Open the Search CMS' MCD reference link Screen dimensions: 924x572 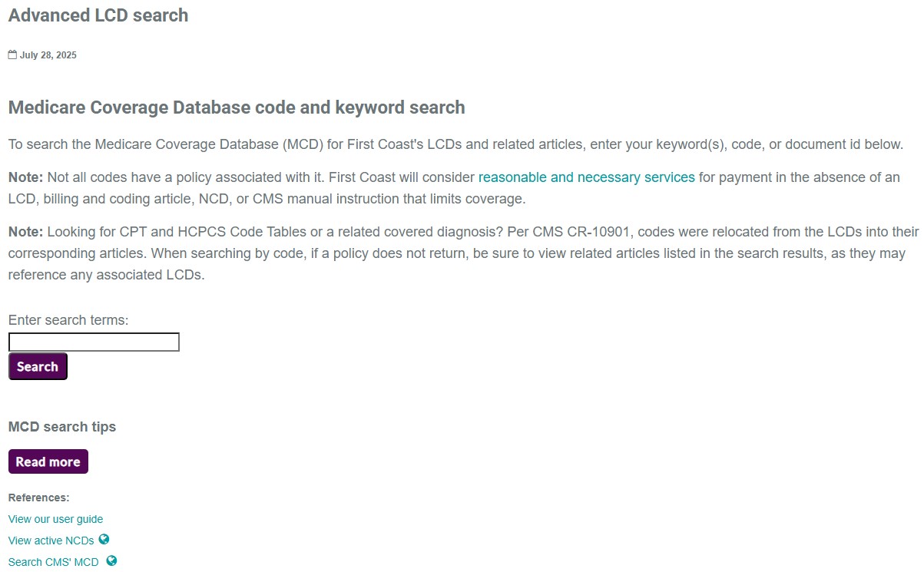point(53,561)
